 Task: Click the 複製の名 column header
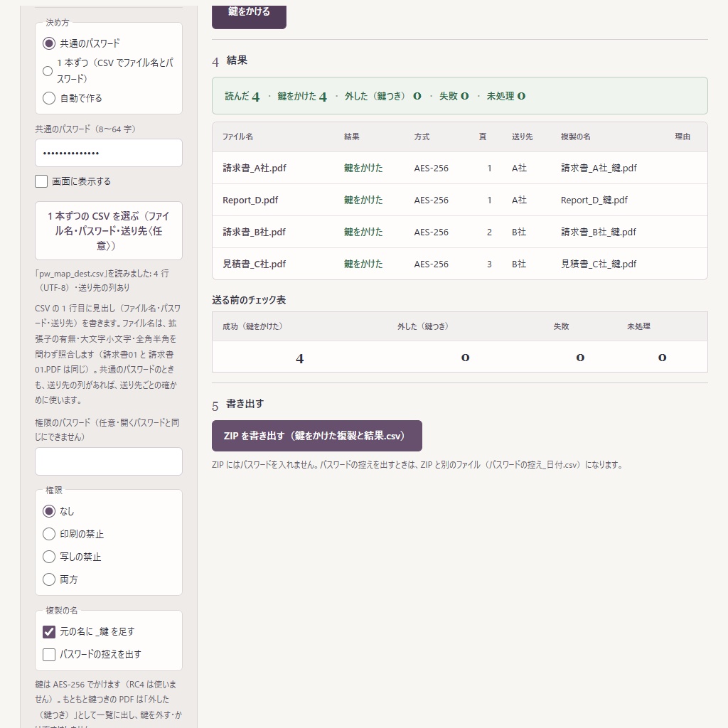[576, 136]
